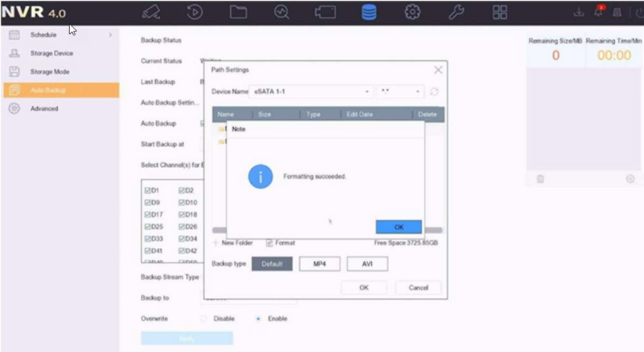This screenshot has width=644, height=352.
Task: Uncheck the D26 channel checkbox
Action: [x=182, y=227]
